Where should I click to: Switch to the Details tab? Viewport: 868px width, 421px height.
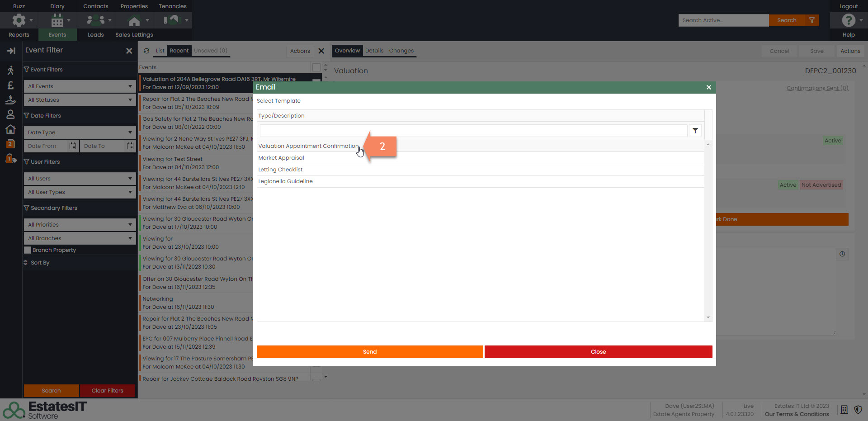click(x=374, y=51)
